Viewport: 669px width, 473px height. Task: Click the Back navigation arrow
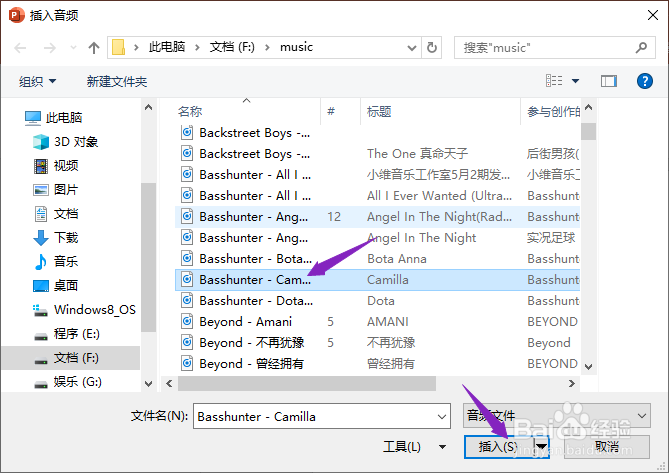coord(20,47)
